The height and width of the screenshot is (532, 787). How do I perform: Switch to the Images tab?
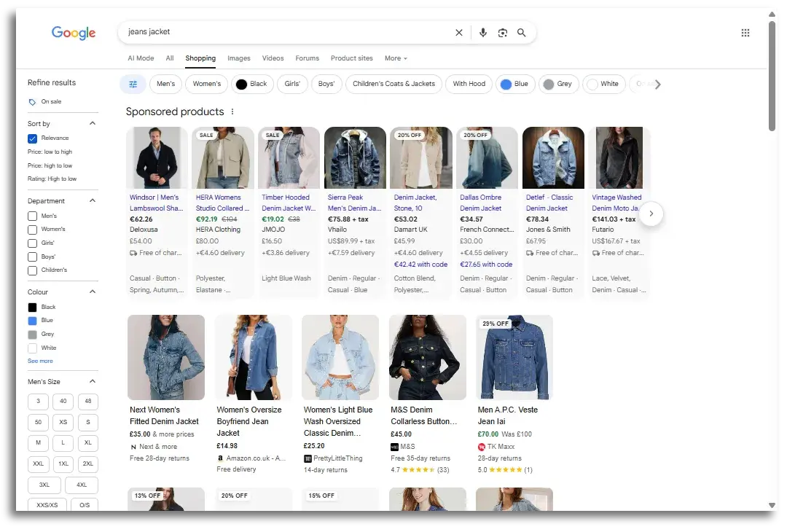pyautogui.click(x=239, y=58)
